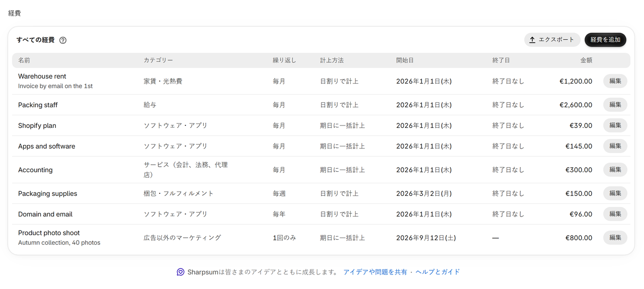Click the 終了日 column header
Image resolution: width=644 pixels, height=289 pixels.
pyautogui.click(x=501, y=60)
